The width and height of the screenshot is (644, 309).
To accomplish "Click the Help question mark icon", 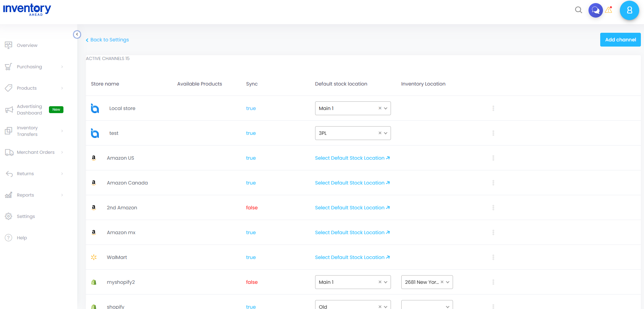I will point(9,238).
